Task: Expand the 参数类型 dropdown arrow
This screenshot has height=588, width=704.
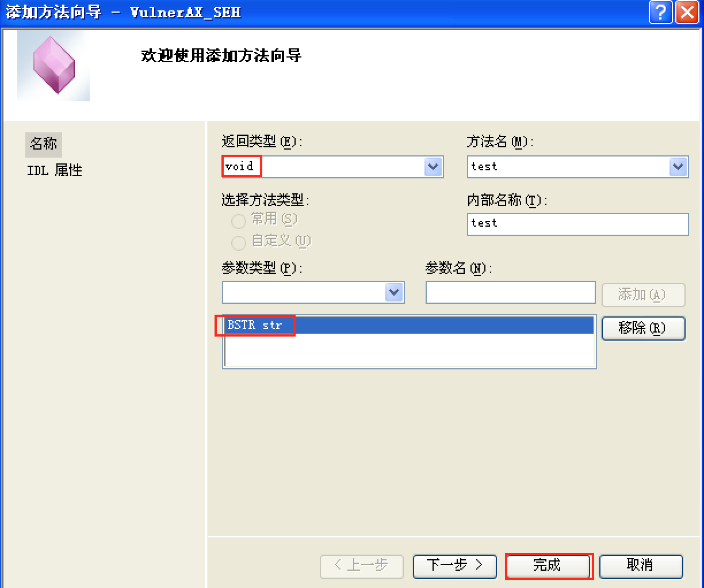Action: click(x=394, y=292)
